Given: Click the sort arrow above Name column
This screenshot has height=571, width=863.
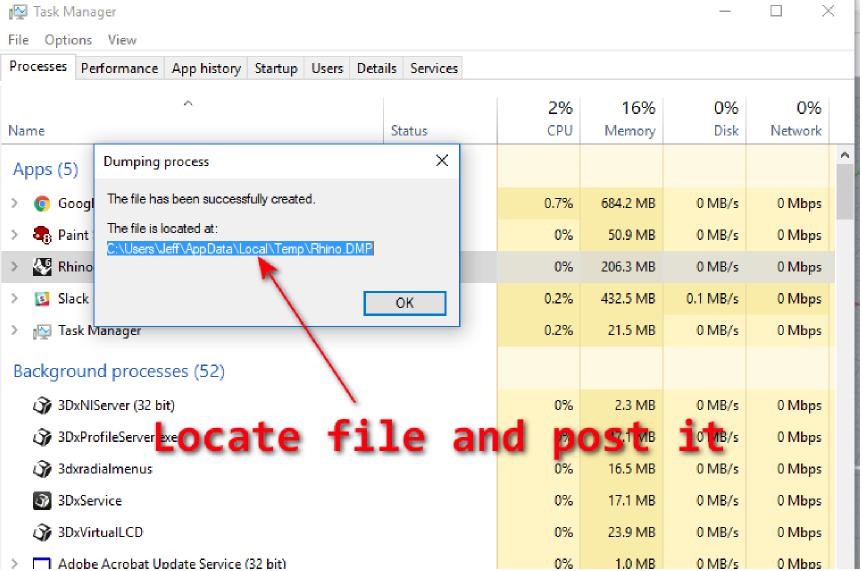Looking at the screenshot, I should pos(188,103).
